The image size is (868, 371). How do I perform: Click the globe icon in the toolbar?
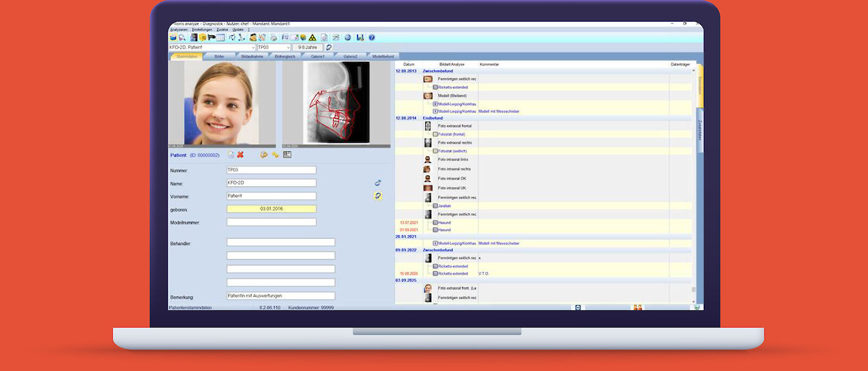(x=348, y=37)
